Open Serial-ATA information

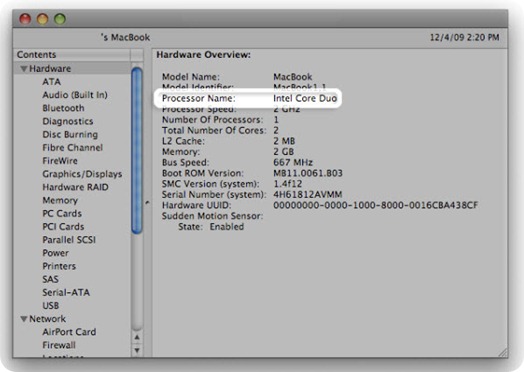coord(66,292)
